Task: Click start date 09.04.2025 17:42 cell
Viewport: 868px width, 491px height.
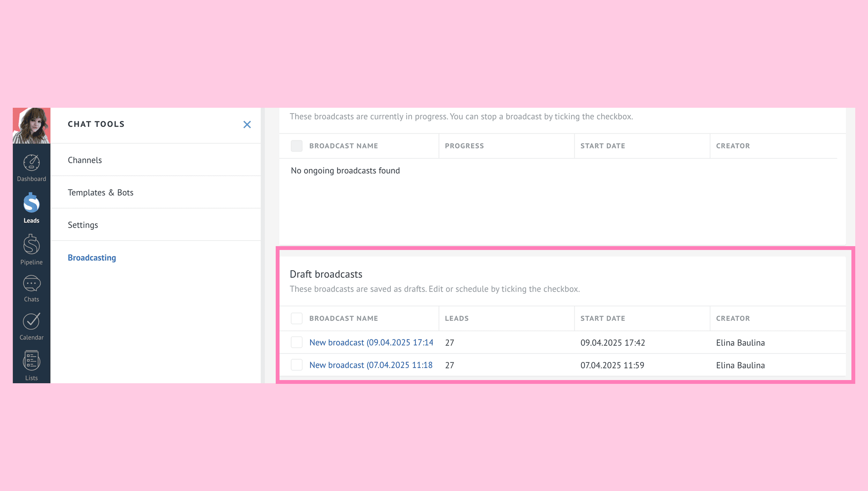Action: 612,343
